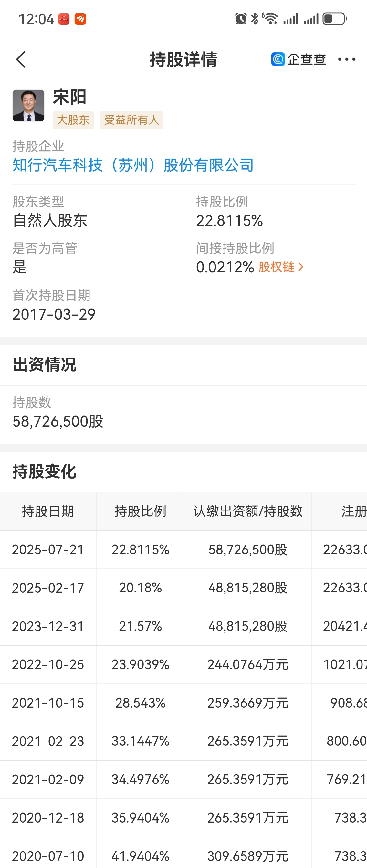This screenshot has height=868, width=367.
Task: Tap the 34.4976% ratio cell
Action: point(140,780)
